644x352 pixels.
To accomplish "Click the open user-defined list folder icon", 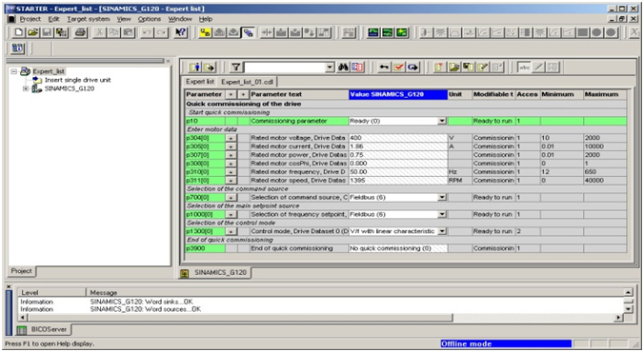I will (x=453, y=68).
